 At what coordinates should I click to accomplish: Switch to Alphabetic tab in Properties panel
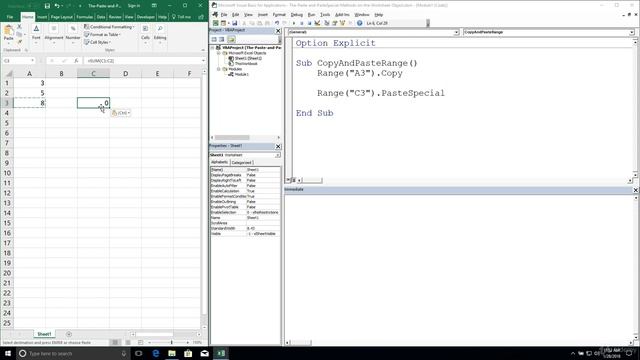coord(219,162)
